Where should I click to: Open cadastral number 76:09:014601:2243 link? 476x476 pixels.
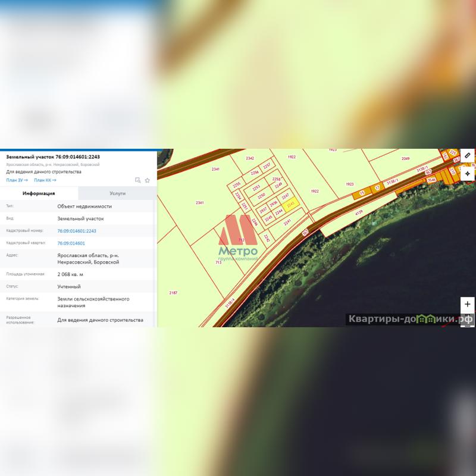[77, 231]
